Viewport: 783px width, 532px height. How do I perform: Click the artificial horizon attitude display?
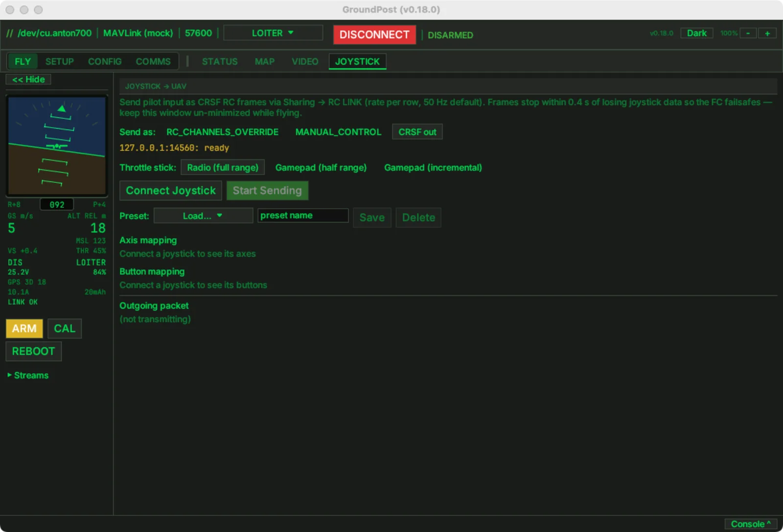click(x=57, y=145)
